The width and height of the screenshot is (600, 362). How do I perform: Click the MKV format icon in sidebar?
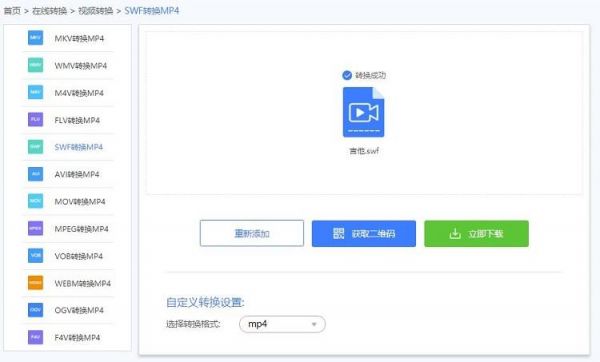click(x=35, y=38)
